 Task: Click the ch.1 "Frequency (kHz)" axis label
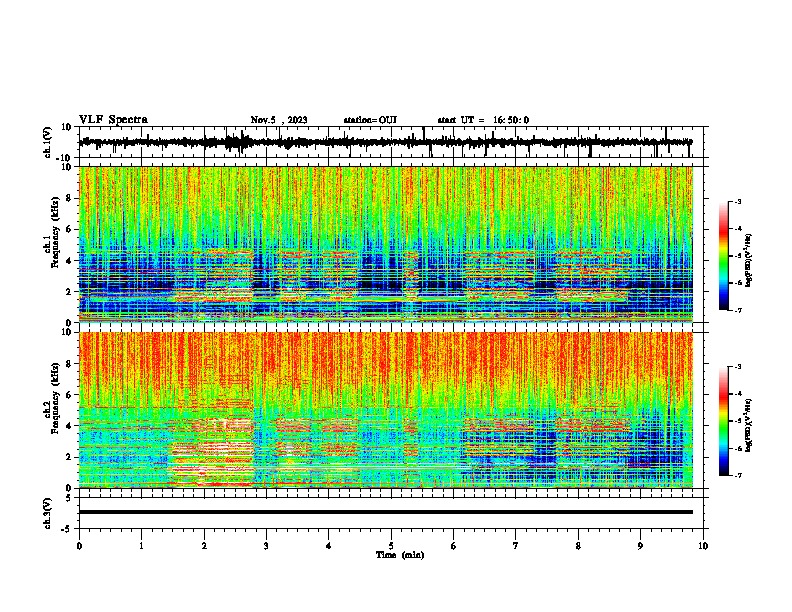[x=55, y=232]
